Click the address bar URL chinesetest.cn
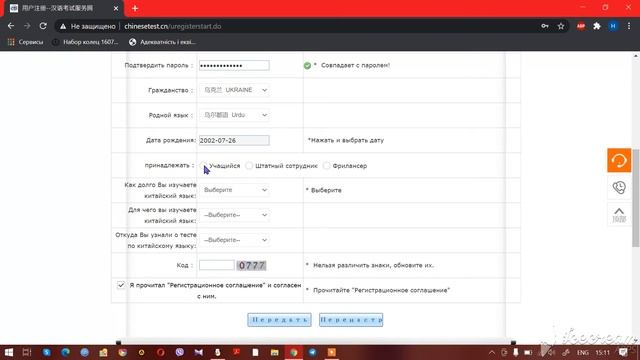The image size is (640, 360). (173, 26)
